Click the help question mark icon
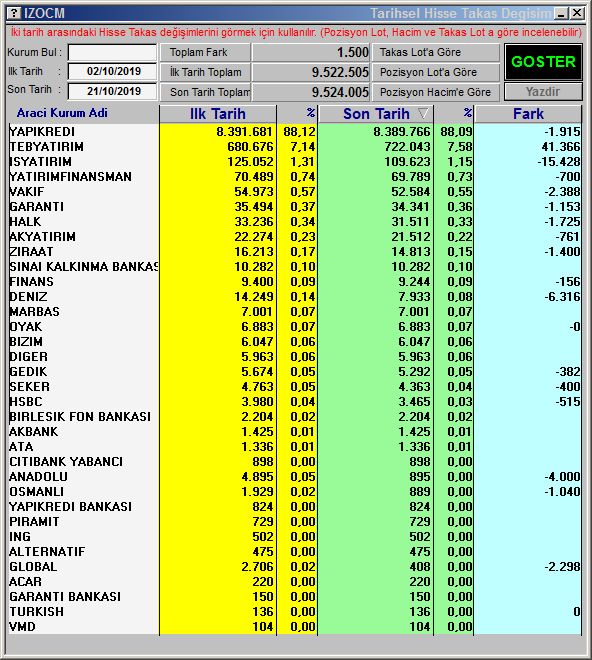Viewport: 592px width, 660px height. [x=14, y=13]
